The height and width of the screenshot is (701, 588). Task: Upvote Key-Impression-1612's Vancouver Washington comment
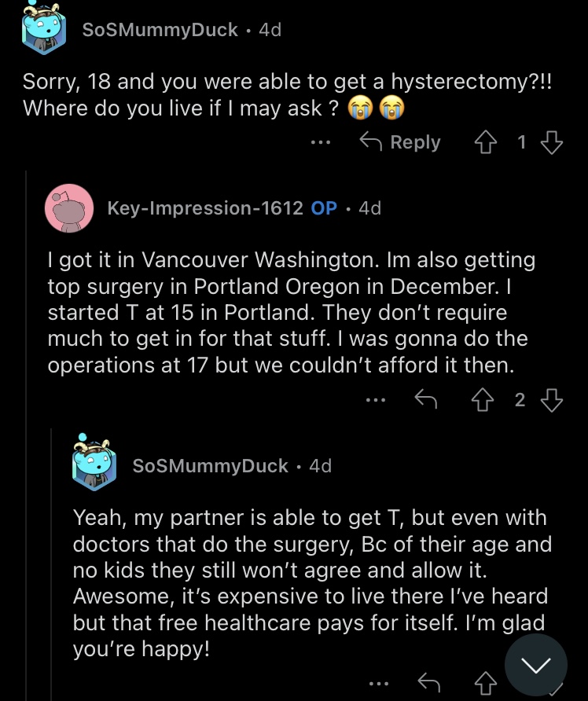pyautogui.click(x=483, y=400)
